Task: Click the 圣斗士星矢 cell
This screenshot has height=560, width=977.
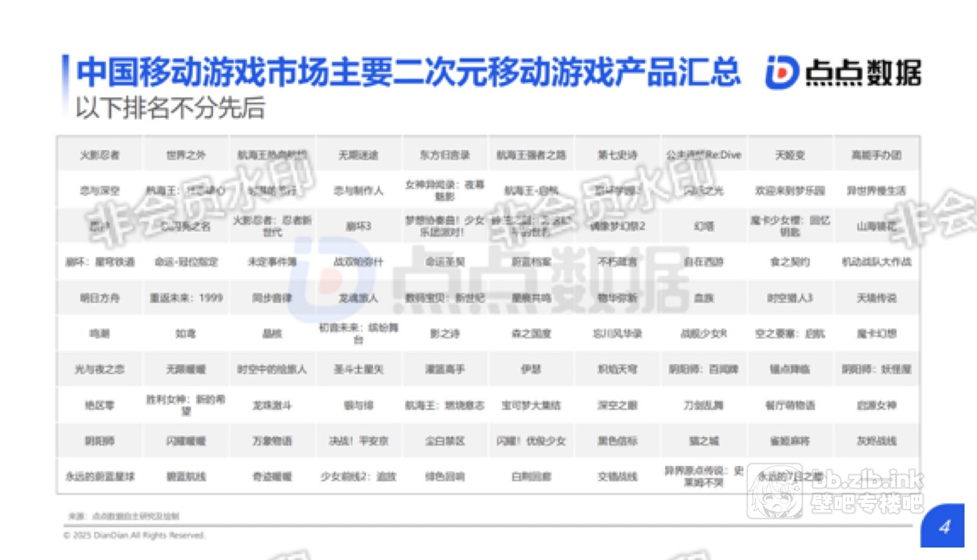Action: coord(358,369)
